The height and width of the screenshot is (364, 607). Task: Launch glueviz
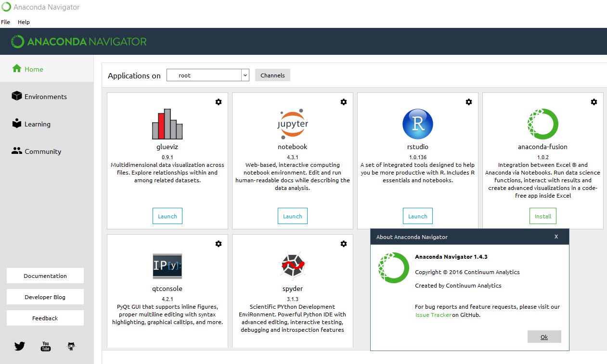168,216
